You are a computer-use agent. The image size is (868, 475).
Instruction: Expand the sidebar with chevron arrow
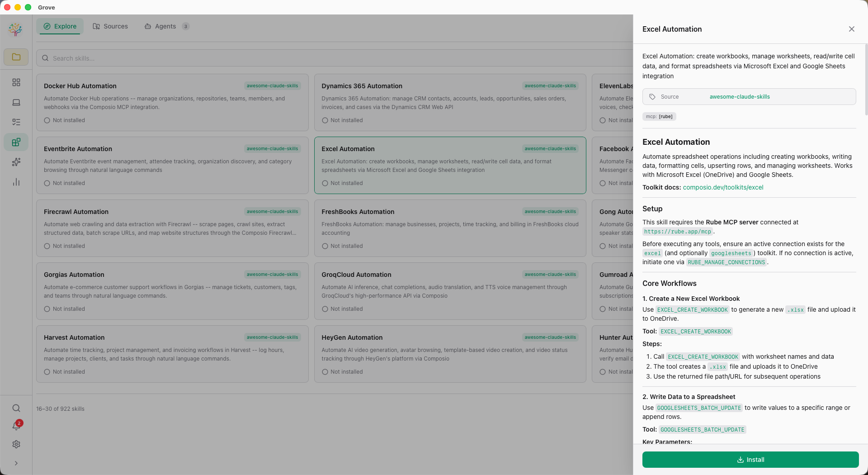(x=16, y=463)
